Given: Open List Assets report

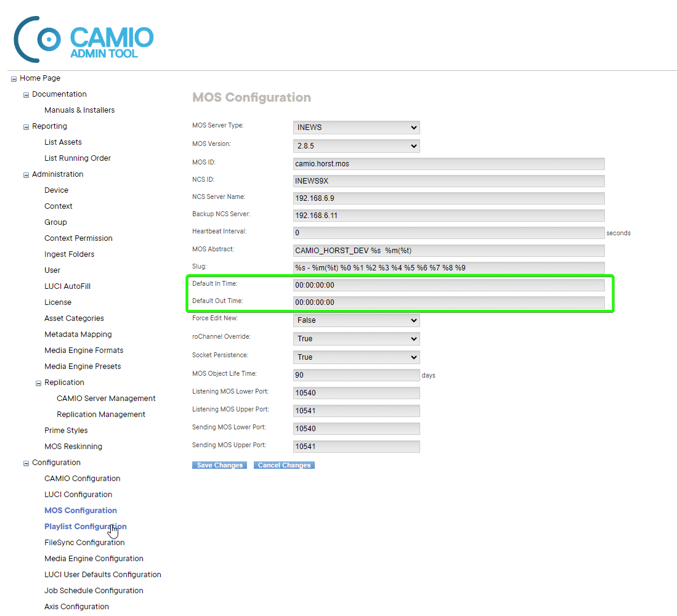Looking at the screenshot, I should [x=63, y=142].
